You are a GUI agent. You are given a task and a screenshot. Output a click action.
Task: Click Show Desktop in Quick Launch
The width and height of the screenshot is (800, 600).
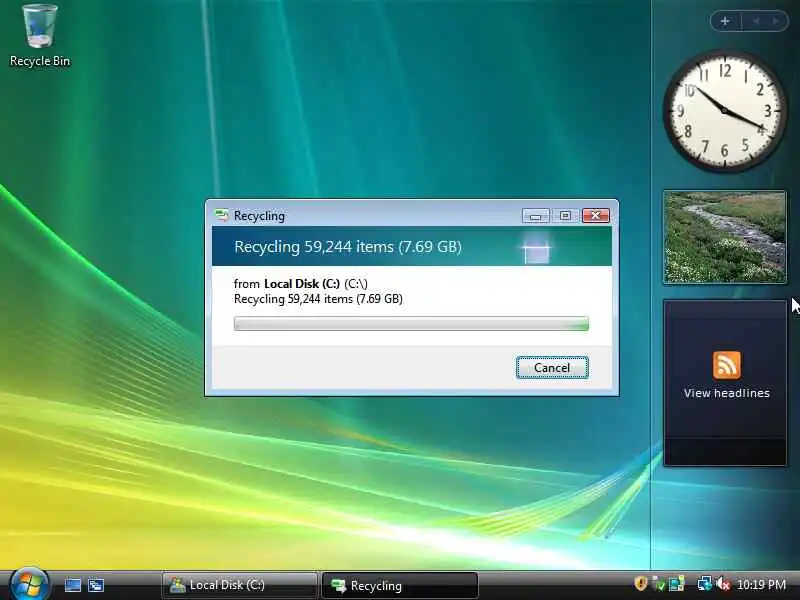[72, 585]
